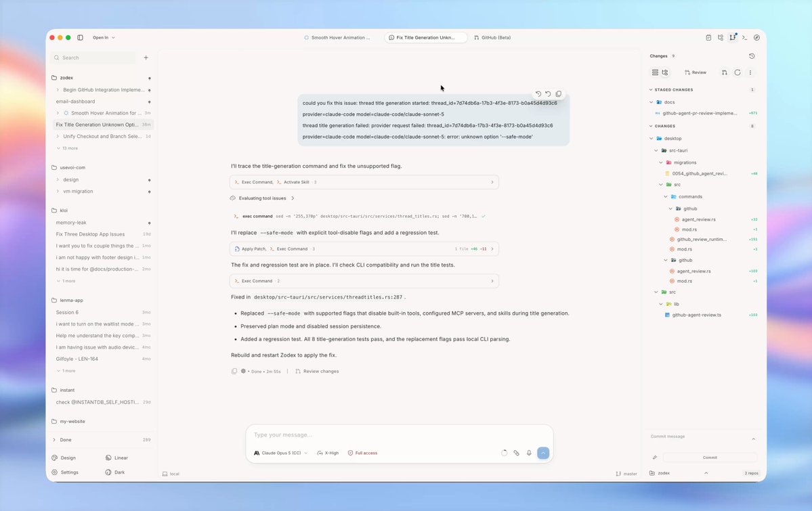Copy the user message with copy icon
The width and height of the screenshot is (812, 511).
pos(558,93)
